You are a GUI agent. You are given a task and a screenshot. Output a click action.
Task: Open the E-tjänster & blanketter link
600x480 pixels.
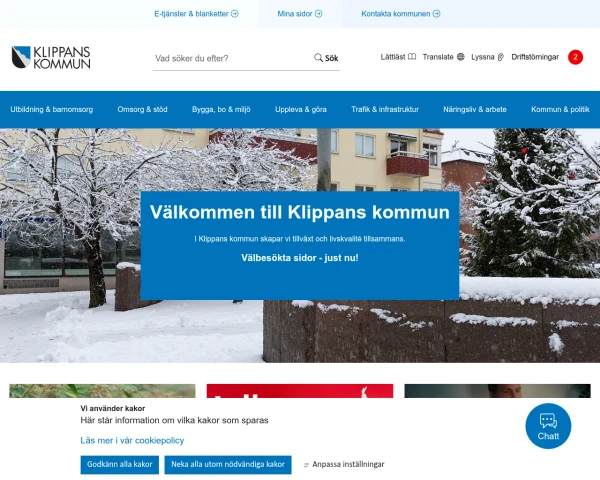pyautogui.click(x=196, y=14)
